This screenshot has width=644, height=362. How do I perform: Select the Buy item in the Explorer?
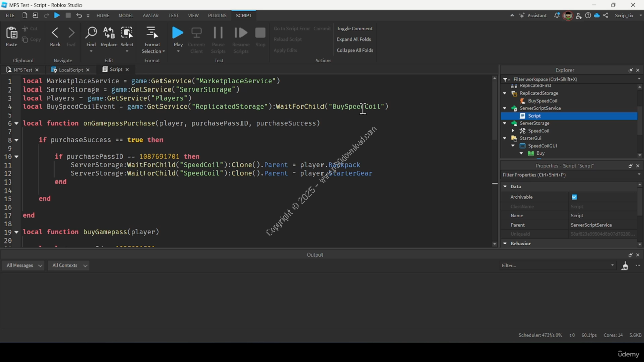(540, 153)
